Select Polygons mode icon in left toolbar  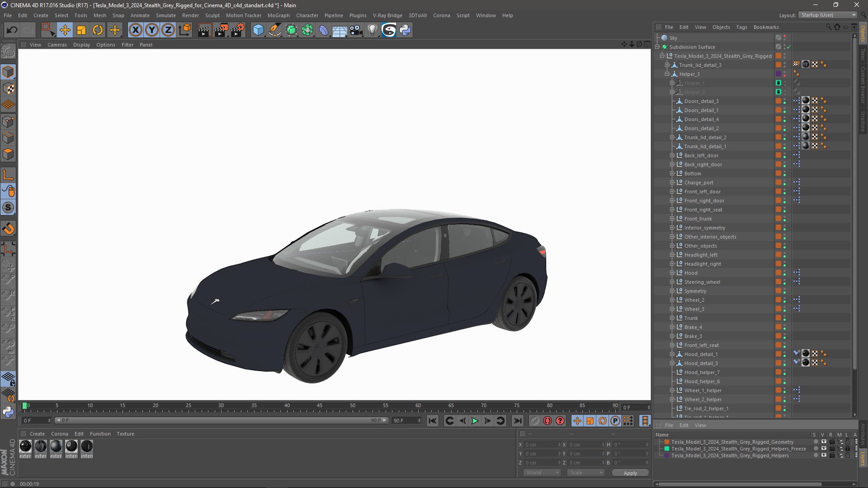(x=8, y=154)
